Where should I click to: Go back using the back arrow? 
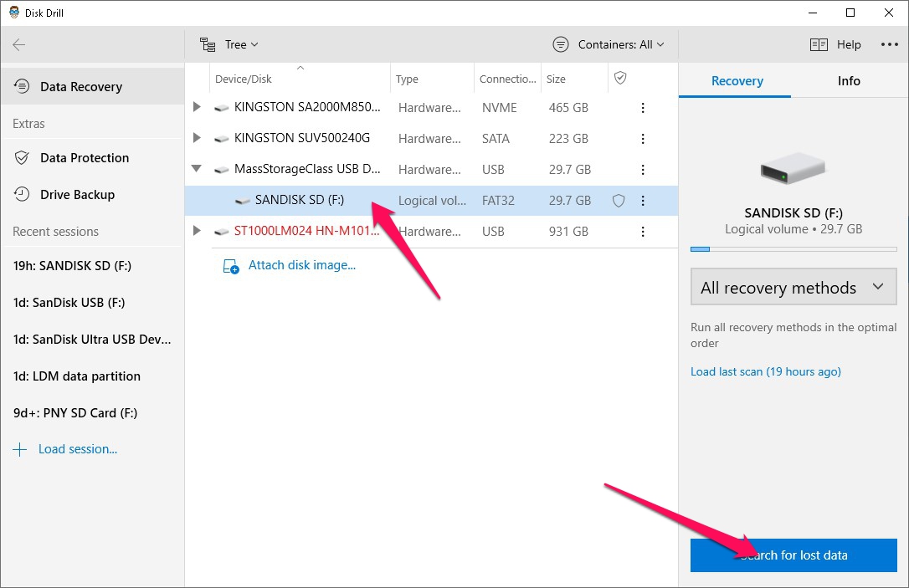19,44
